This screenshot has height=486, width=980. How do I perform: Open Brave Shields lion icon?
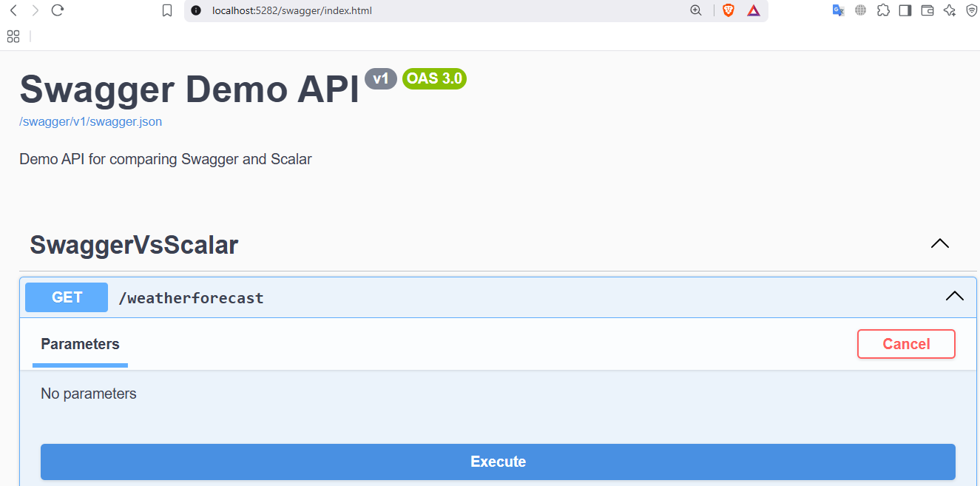point(729,10)
